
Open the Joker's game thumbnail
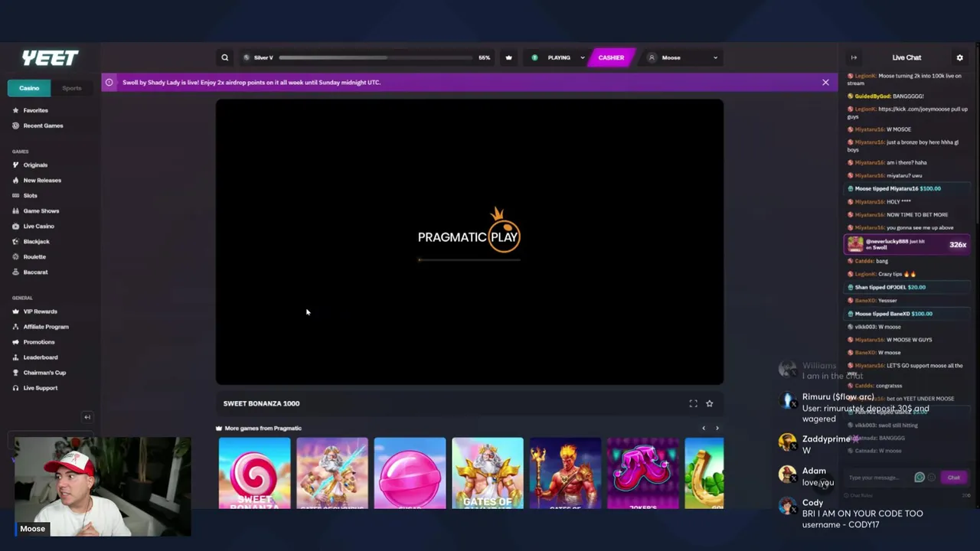click(x=643, y=473)
